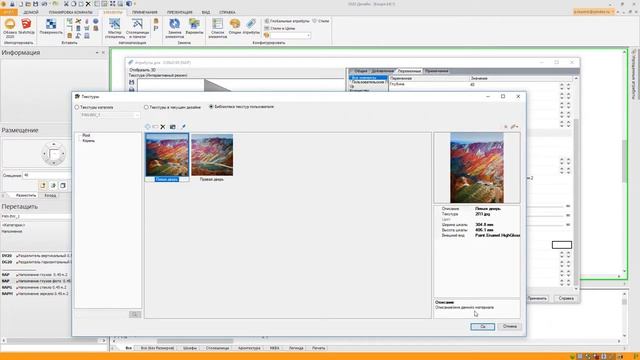Screen dimensions: 640x360
Task: Click Глобальные атрибуты in ribbon
Action: click(x=287, y=21)
